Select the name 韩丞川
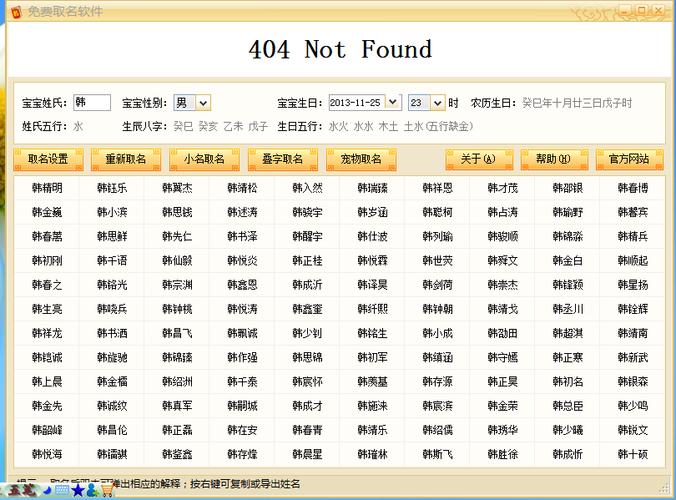This screenshot has height=500, width=676. pyautogui.click(x=568, y=309)
